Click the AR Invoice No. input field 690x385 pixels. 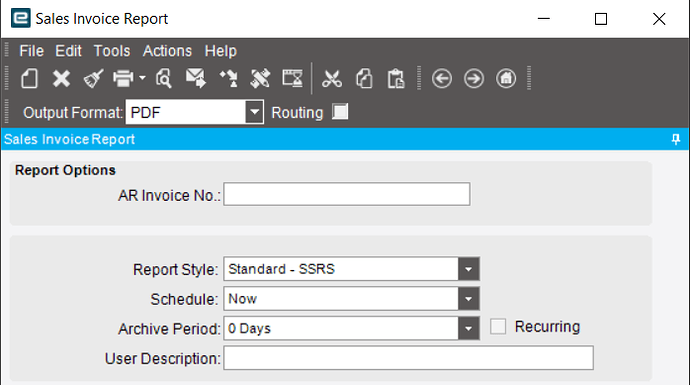click(347, 194)
